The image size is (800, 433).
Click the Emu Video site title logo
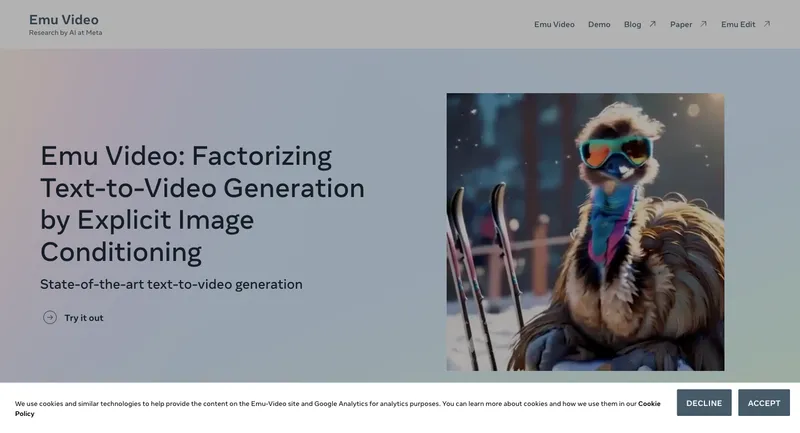click(64, 19)
